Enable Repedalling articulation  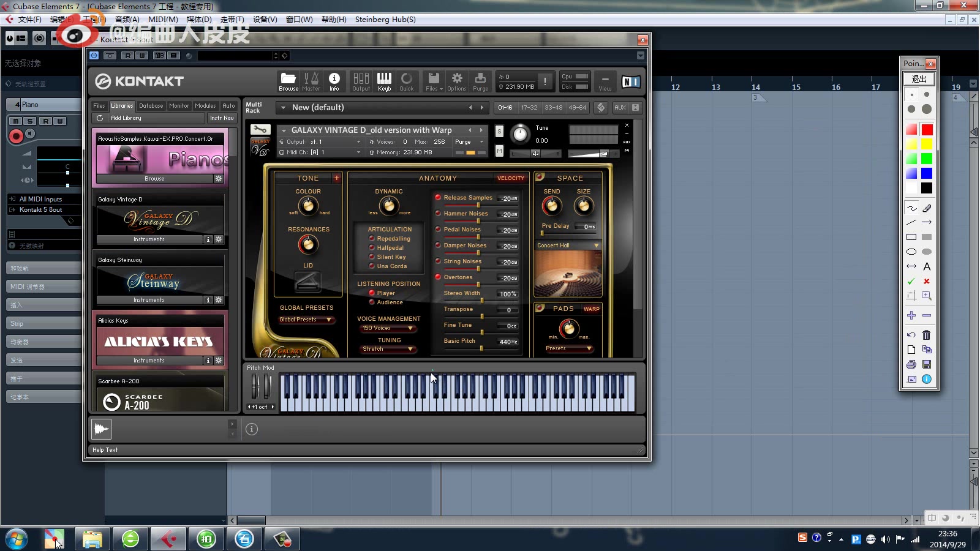coord(371,239)
